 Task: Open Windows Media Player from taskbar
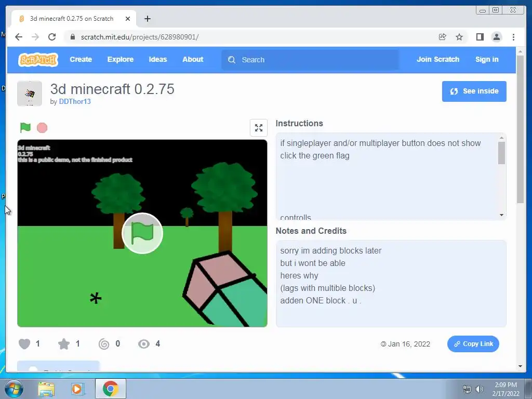pyautogui.click(x=77, y=389)
